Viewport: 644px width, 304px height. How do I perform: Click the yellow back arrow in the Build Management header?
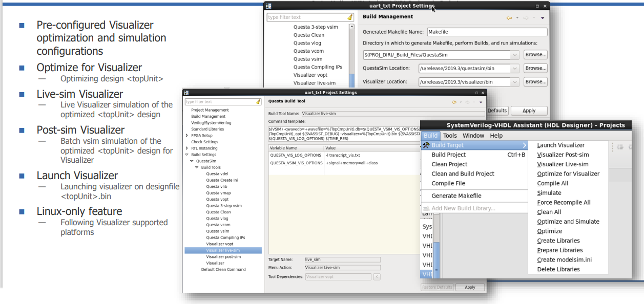coord(509,17)
